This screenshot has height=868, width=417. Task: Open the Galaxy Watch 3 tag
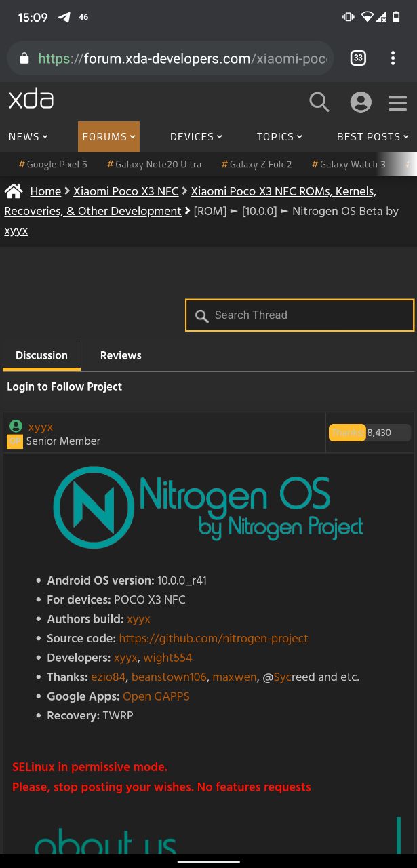click(x=349, y=164)
